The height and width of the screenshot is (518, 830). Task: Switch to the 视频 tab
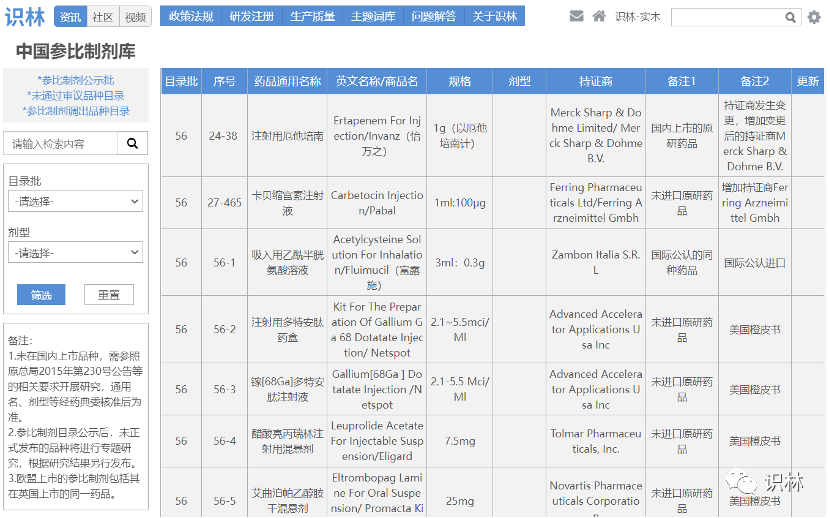tap(134, 17)
